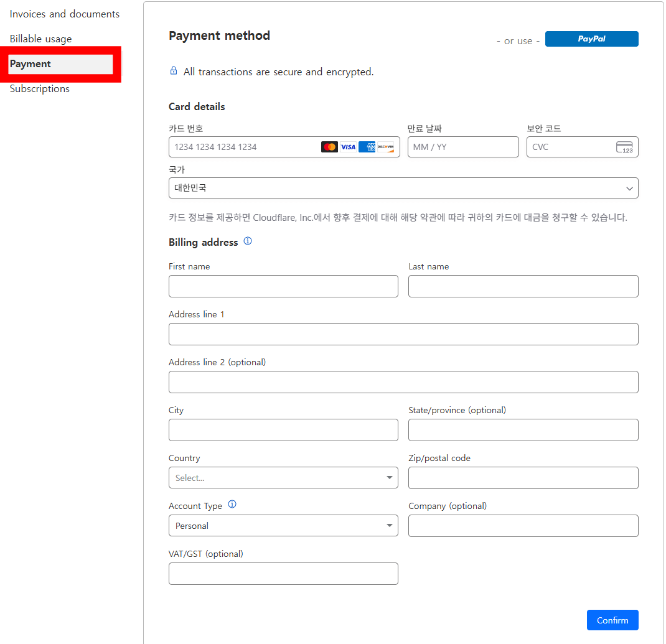666x644 pixels.
Task: Pay with PayPal button
Action: pos(591,39)
